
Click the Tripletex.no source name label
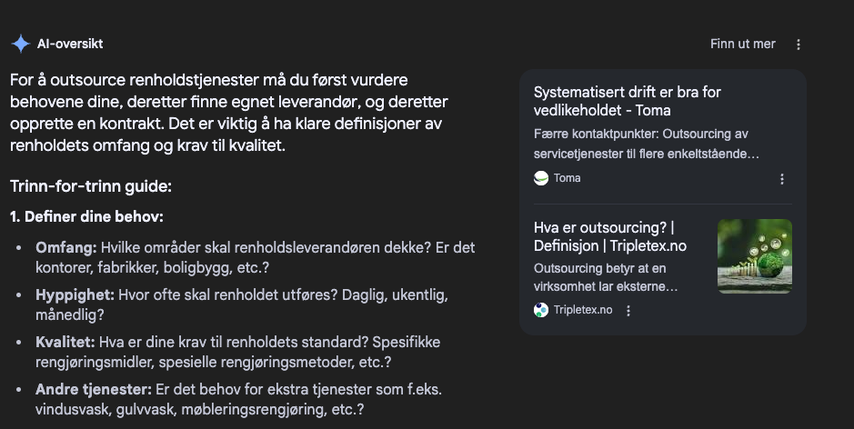coord(583,310)
